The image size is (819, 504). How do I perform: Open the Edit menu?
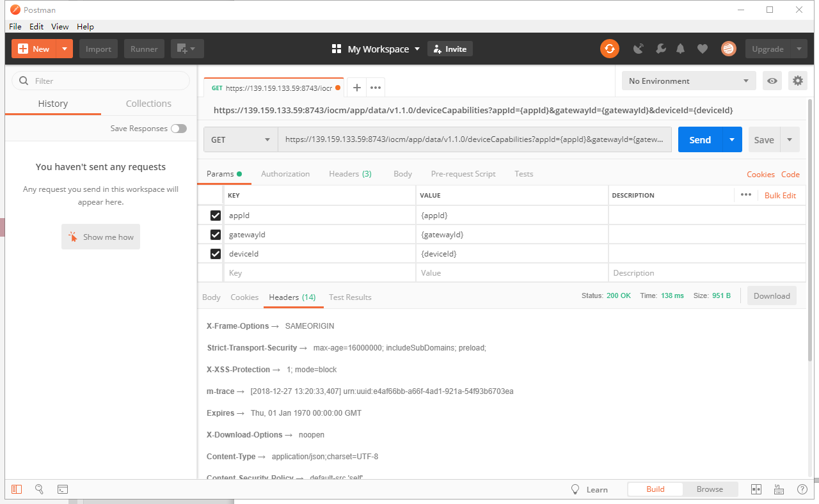36,26
